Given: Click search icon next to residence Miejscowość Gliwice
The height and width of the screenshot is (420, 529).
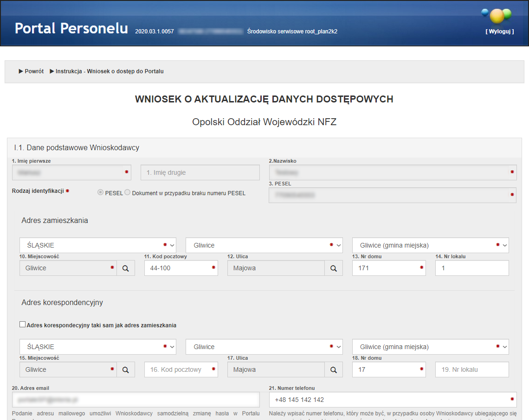Looking at the screenshot, I should tap(125, 268).
